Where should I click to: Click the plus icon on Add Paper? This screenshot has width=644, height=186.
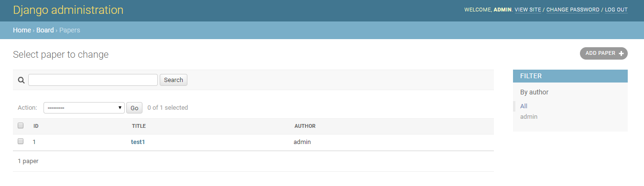(x=621, y=53)
